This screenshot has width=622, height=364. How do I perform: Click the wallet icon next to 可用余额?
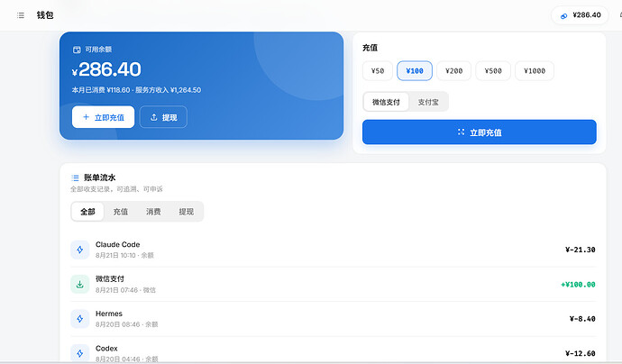[x=77, y=50]
